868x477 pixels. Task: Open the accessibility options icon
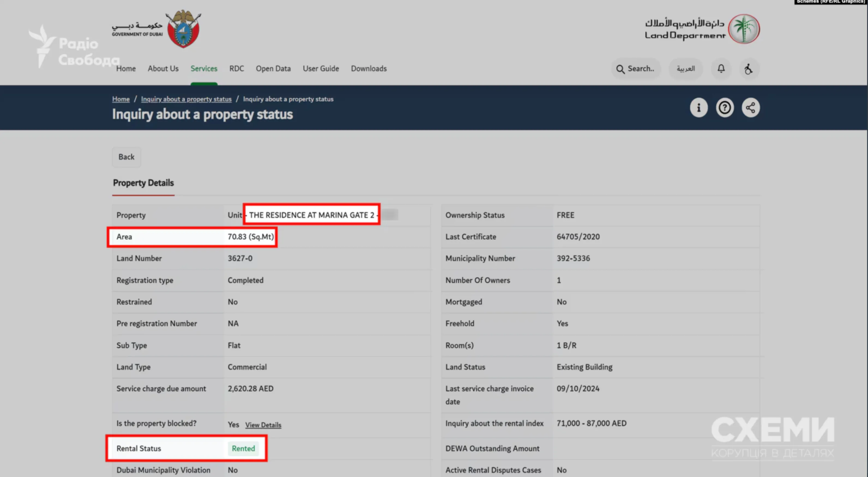(748, 69)
